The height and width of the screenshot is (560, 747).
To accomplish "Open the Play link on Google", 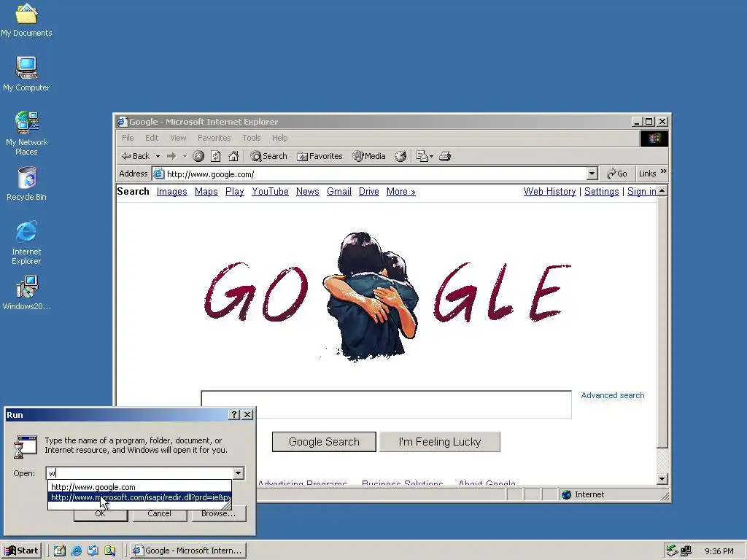I will click(235, 192).
